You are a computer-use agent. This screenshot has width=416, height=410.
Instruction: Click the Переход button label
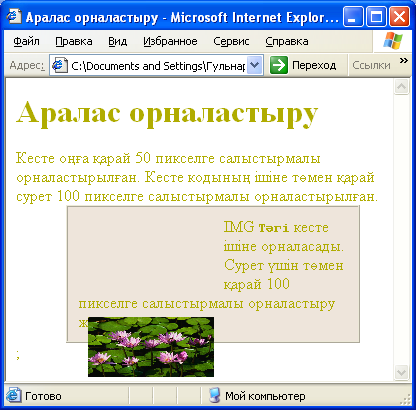(x=314, y=65)
